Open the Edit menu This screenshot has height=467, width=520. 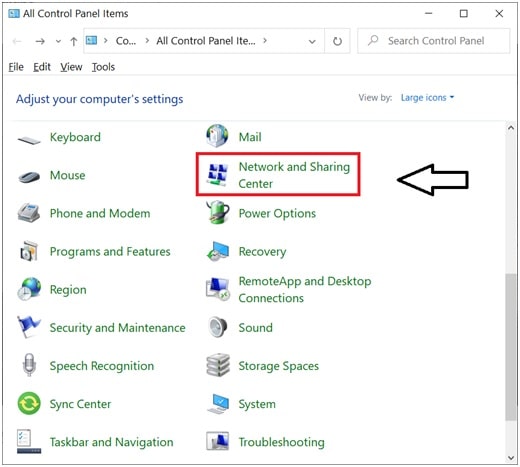tap(42, 67)
